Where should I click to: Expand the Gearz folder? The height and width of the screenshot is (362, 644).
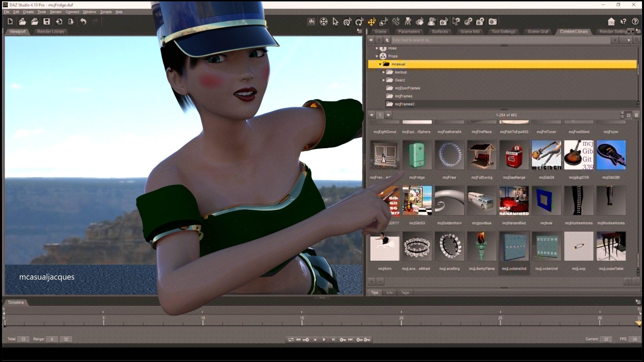tap(384, 80)
